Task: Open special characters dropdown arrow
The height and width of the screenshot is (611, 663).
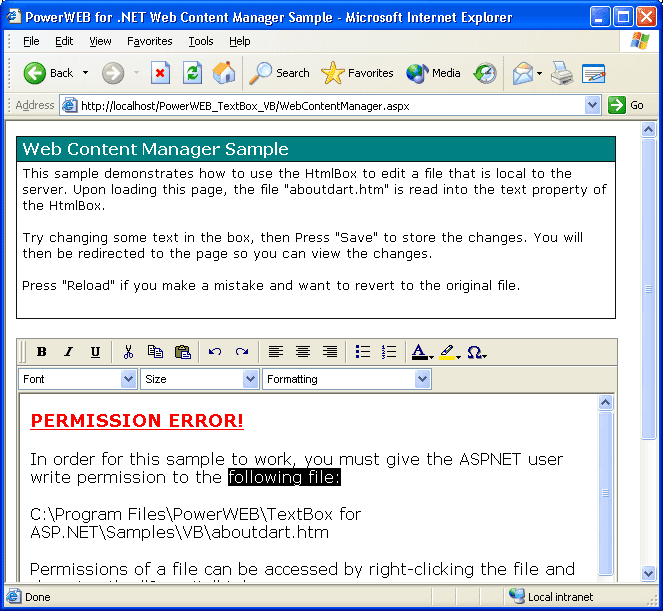Action: coord(485,357)
